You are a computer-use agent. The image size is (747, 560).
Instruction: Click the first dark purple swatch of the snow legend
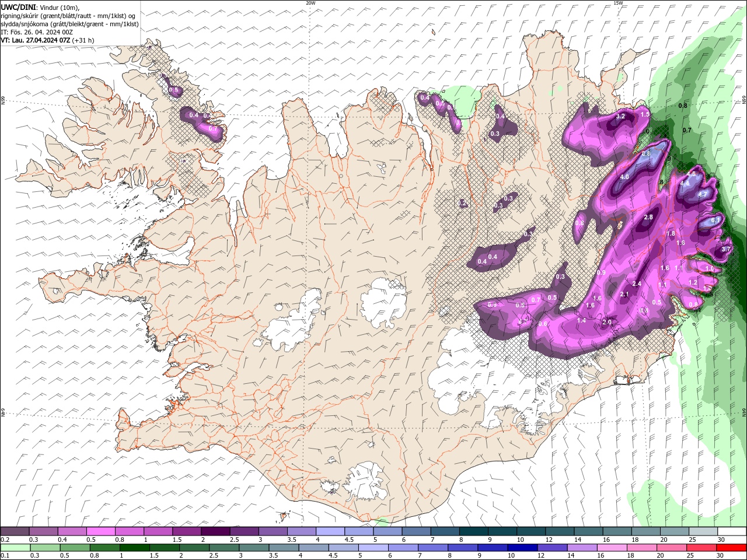(15, 531)
